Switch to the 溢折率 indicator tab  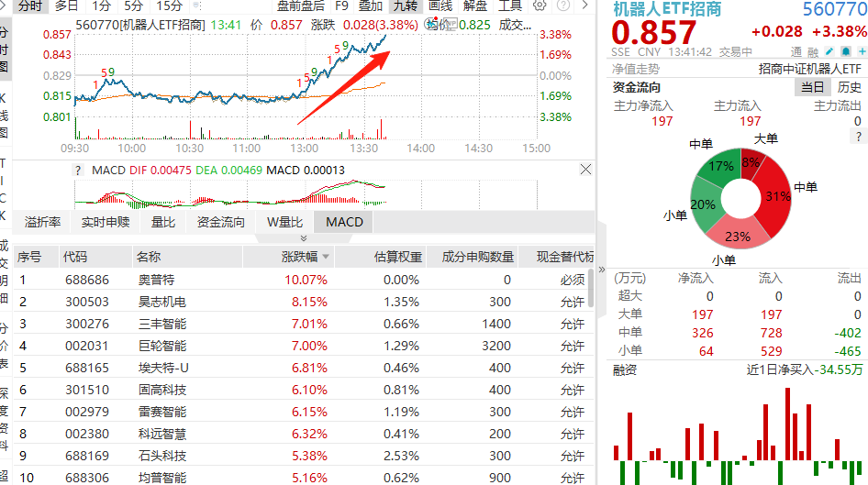coord(42,222)
